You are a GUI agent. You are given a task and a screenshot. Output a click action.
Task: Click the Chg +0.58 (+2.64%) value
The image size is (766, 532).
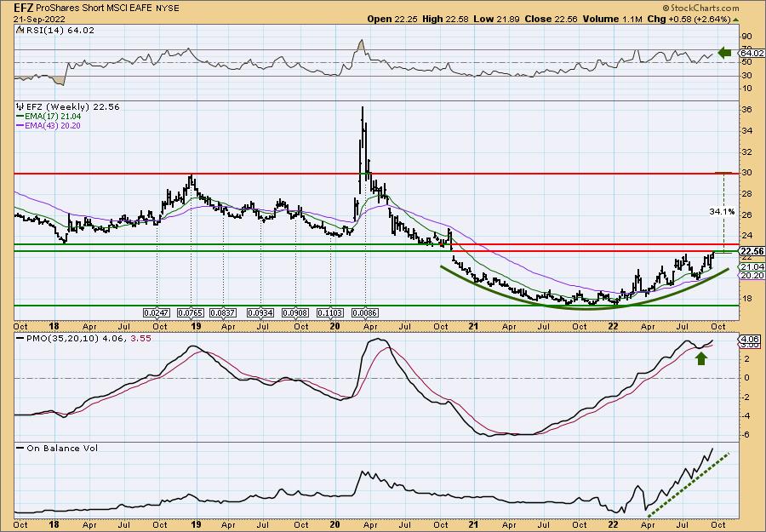689,19
